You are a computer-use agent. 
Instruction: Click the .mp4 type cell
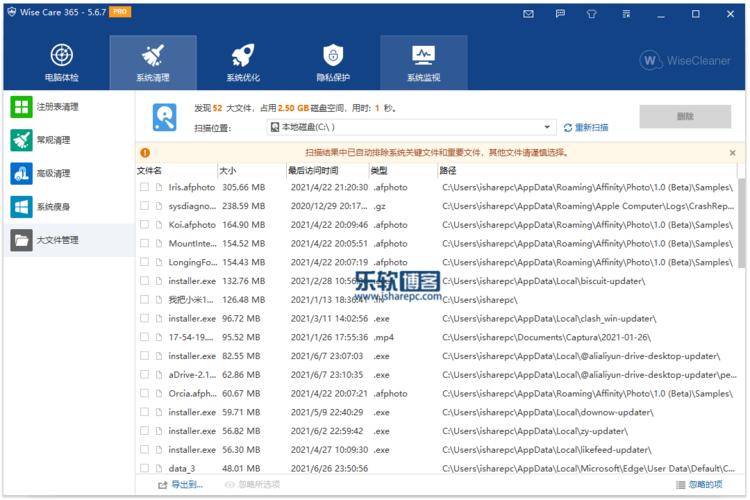384,337
